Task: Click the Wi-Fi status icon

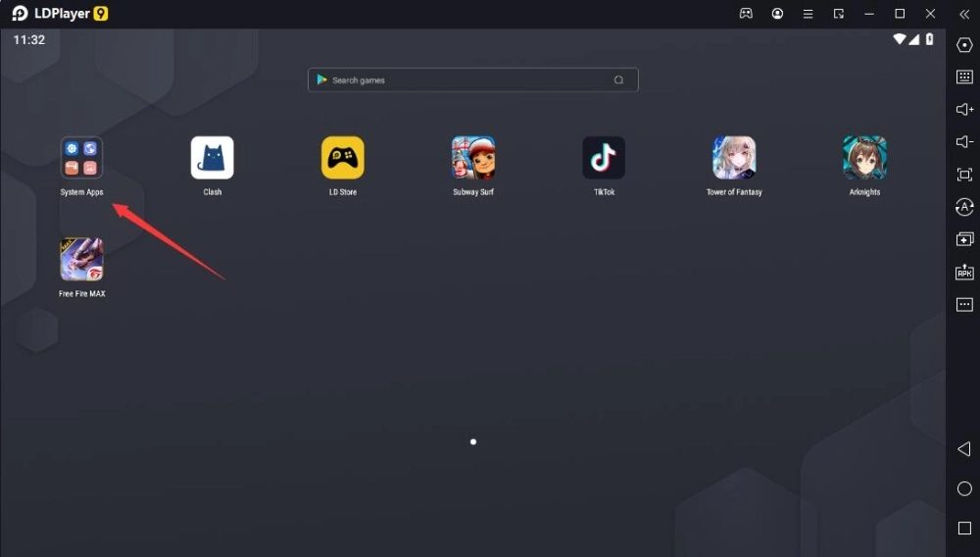Action: [900, 39]
